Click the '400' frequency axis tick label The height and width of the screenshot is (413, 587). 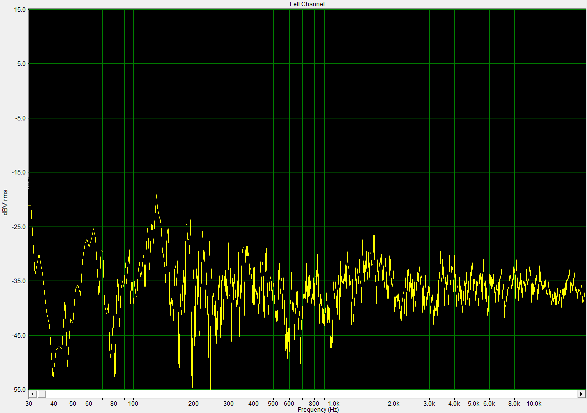(x=253, y=404)
